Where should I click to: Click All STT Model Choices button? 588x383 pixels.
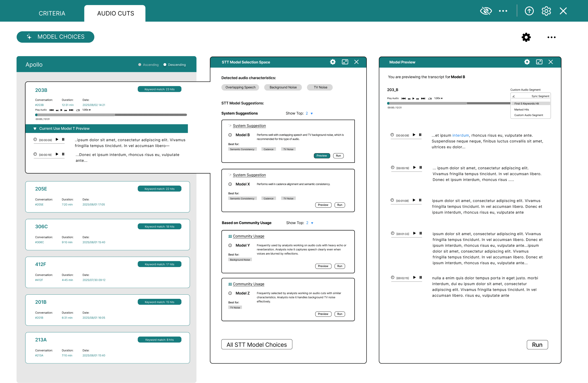[x=257, y=345]
